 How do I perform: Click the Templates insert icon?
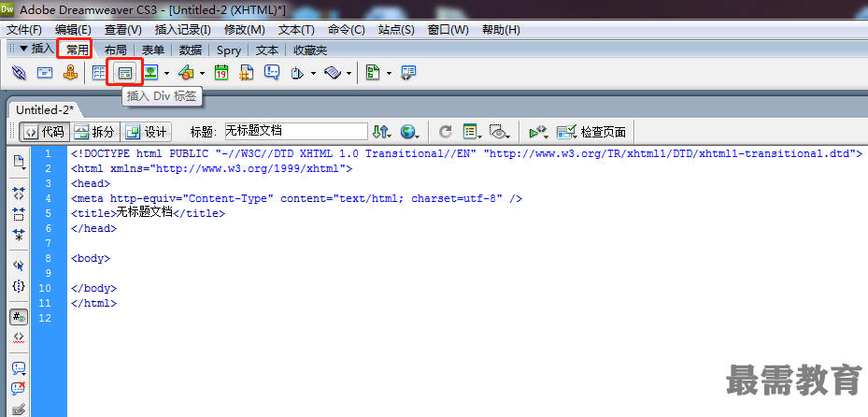point(373,73)
